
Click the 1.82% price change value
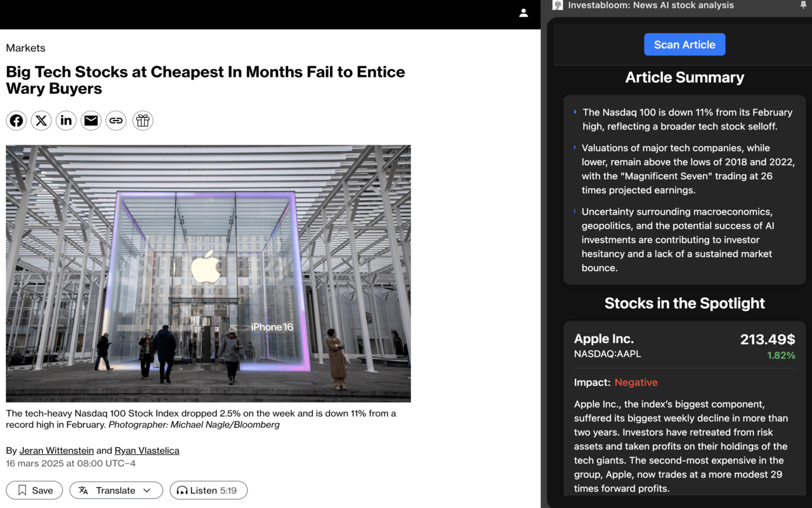pos(781,356)
